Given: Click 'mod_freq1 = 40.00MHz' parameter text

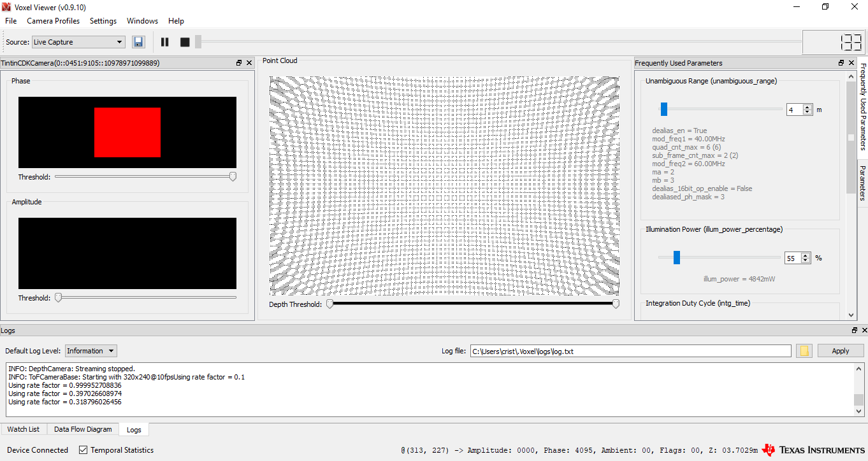Looking at the screenshot, I should point(688,139).
